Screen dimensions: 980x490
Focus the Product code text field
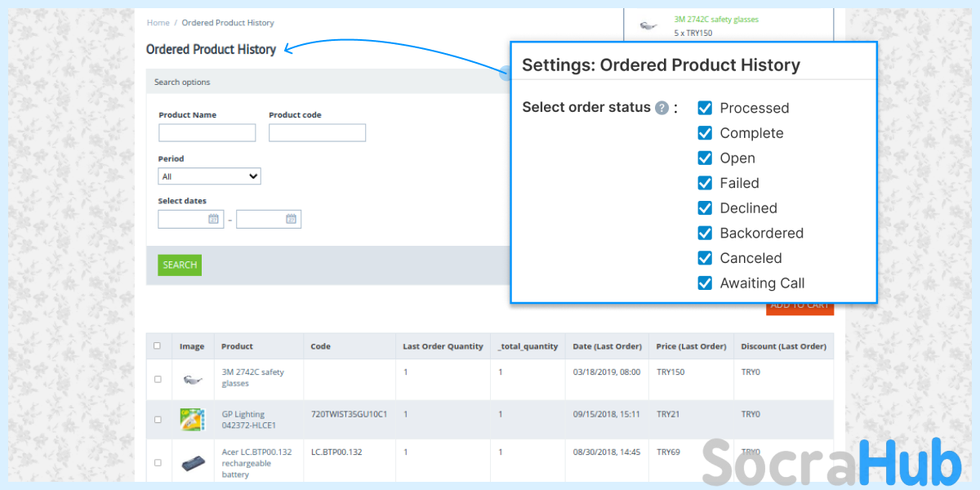click(x=317, y=133)
